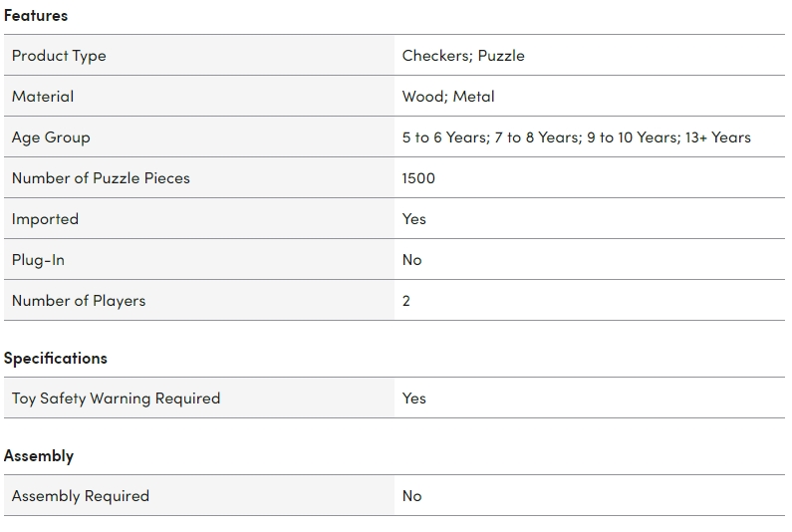Select the Age Group label

pyautogui.click(x=51, y=137)
